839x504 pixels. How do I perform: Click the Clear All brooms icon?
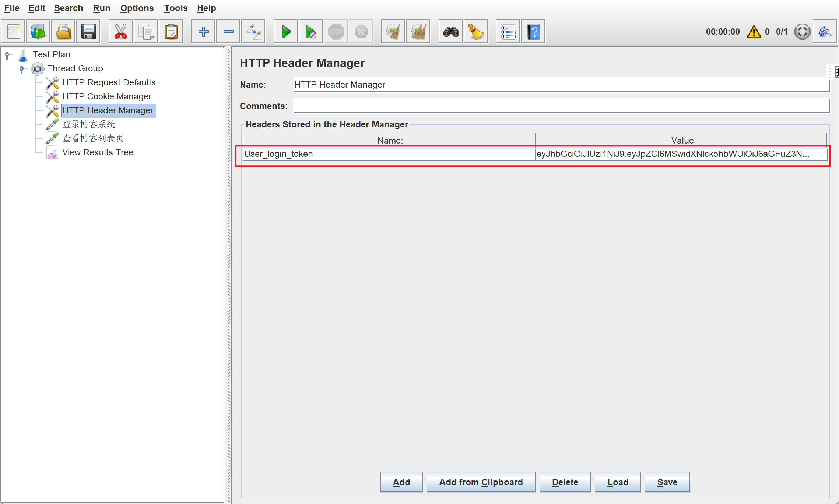[x=418, y=32]
